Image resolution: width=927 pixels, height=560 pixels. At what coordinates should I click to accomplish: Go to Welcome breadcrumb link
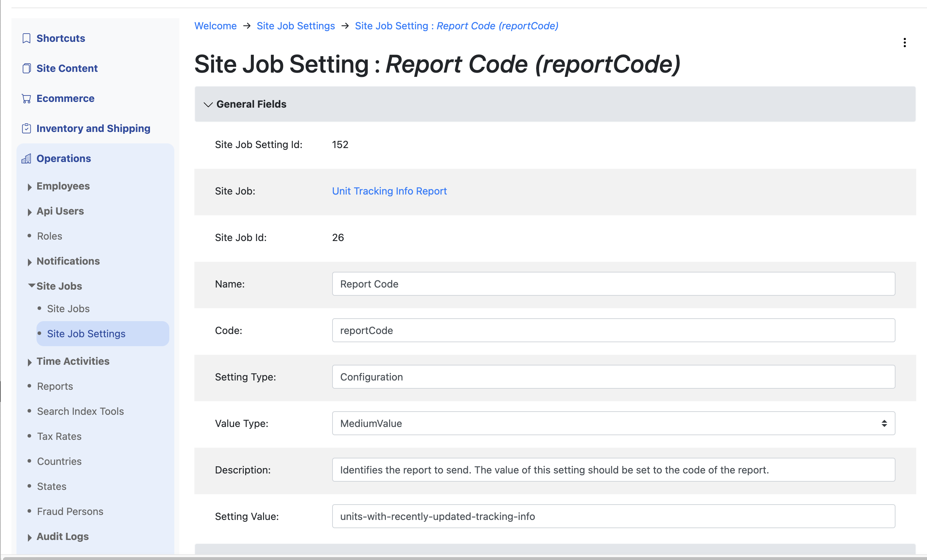[x=215, y=26]
